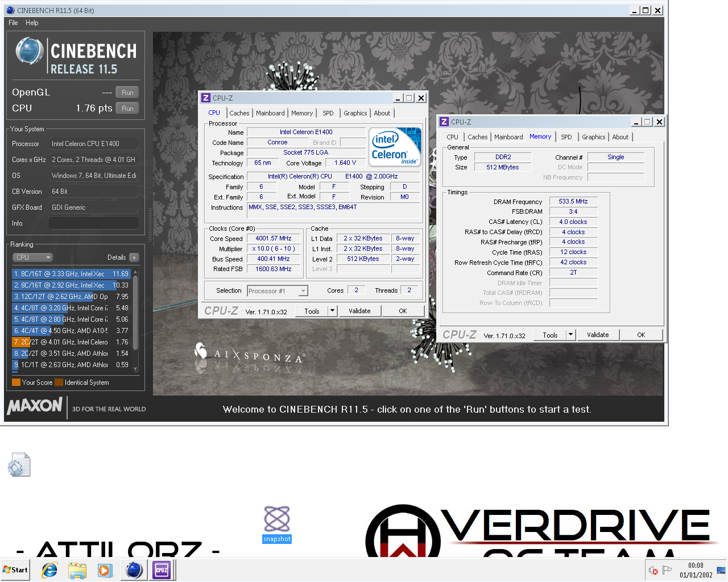Open the File menu in CINEBENCH

tap(13, 23)
